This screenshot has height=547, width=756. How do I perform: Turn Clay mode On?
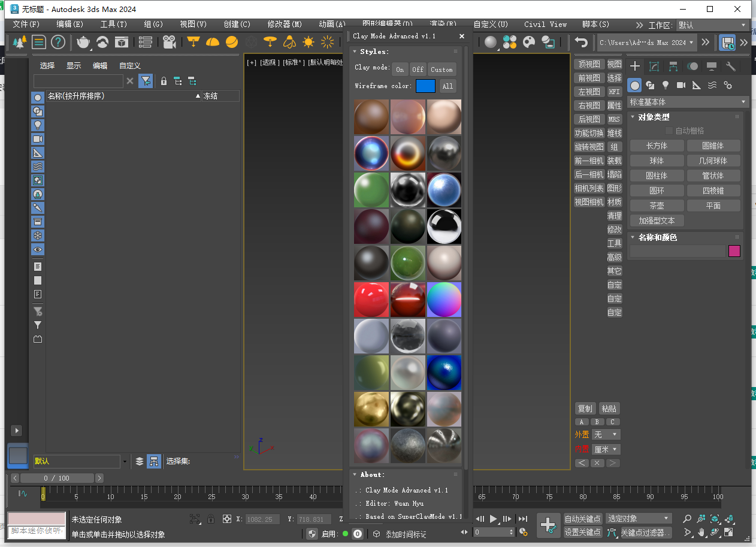[400, 69]
